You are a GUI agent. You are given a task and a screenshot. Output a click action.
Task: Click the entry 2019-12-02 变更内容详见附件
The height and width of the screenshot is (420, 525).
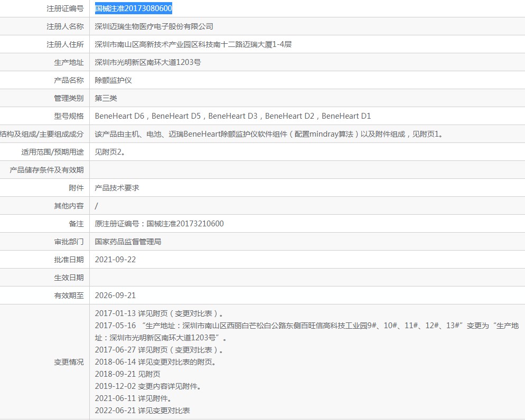tap(148, 387)
